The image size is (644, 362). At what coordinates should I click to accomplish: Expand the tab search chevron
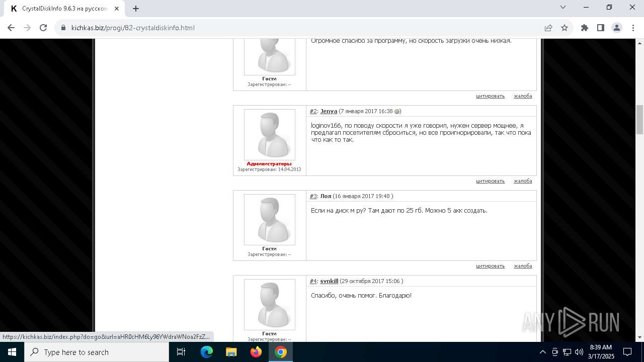[x=563, y=7]
